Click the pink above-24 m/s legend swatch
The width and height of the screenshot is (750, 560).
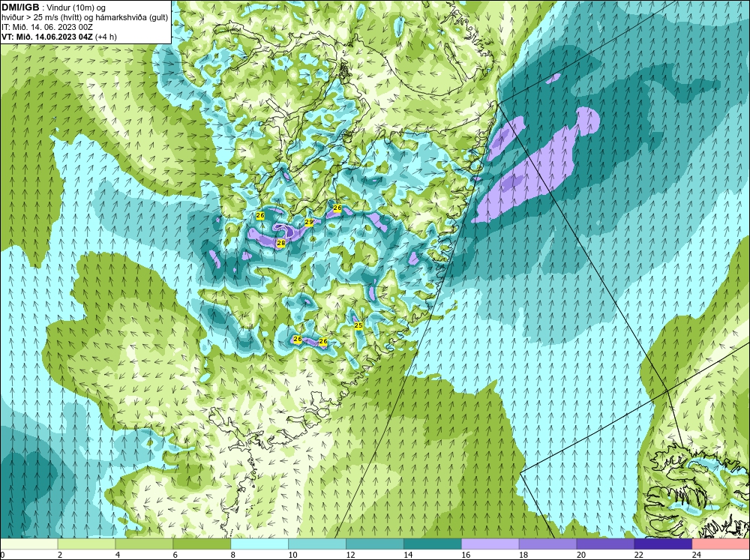click(721, 544)
